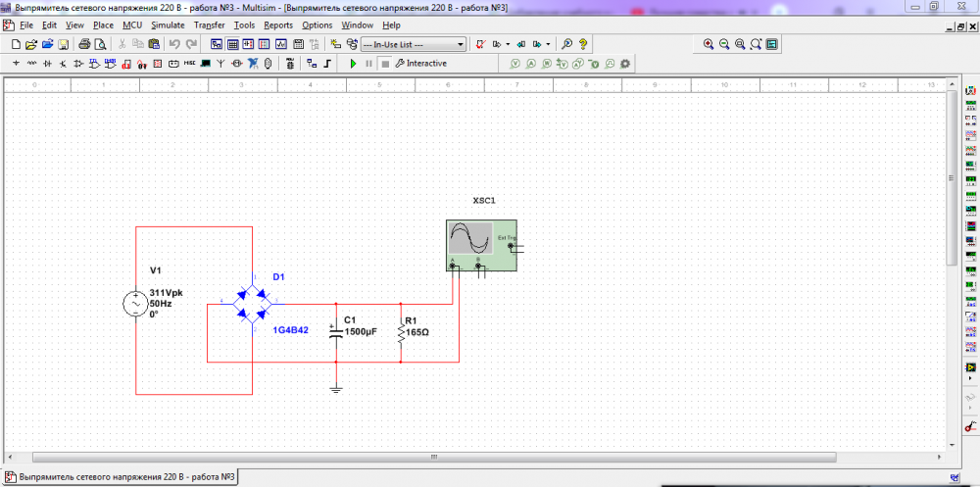
Task: Run the simulation with the green play button
Action: pyautogui.click(x=354, y=64)
